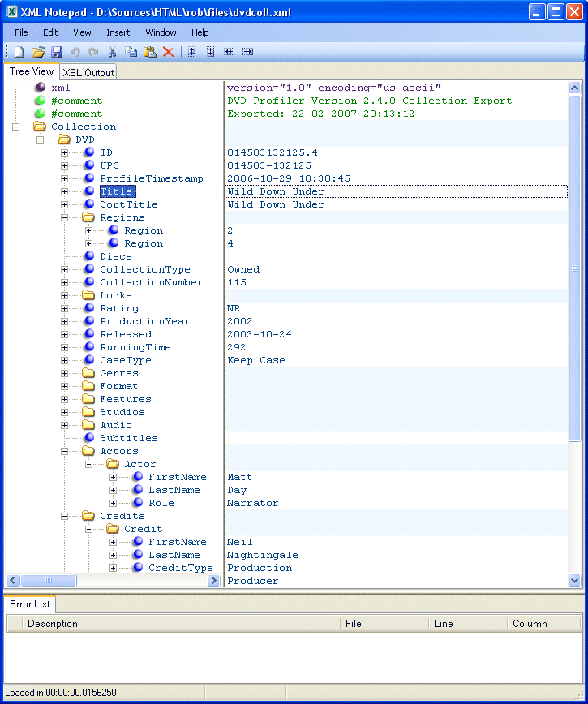Click the nudge node left icon

[230, 52]
